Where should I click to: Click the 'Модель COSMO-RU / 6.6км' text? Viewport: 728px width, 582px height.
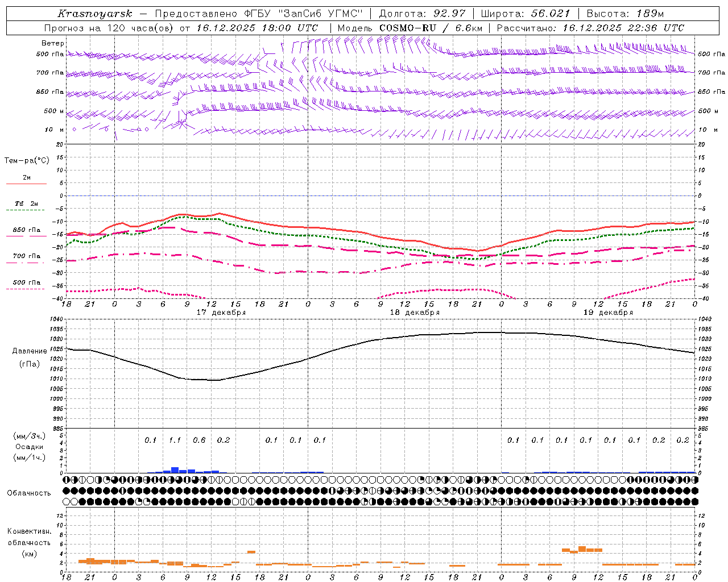click(x=410, y=28)
